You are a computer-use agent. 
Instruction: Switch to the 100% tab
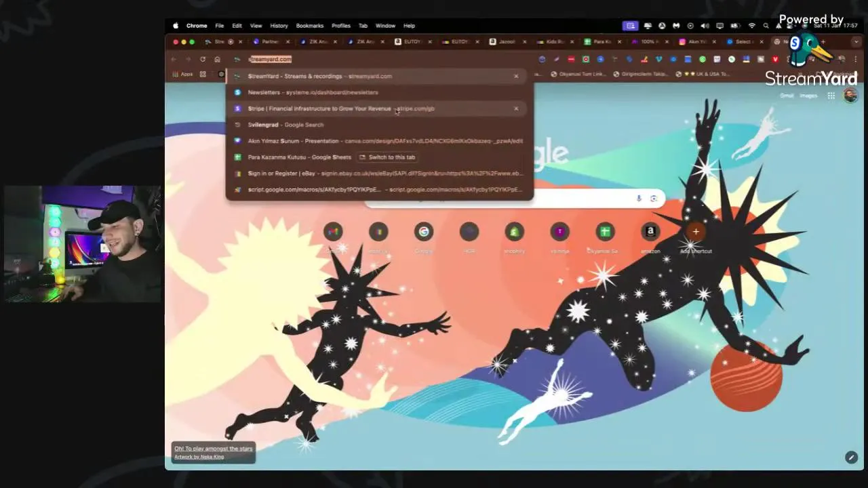click(649, 42)
